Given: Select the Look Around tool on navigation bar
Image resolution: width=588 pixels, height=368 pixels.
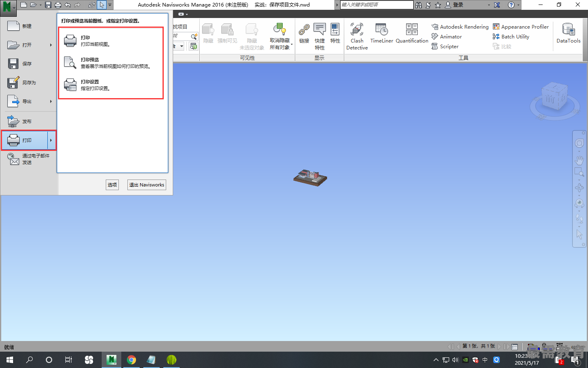Looking at the screenshot, I should (x=579, y=203).
